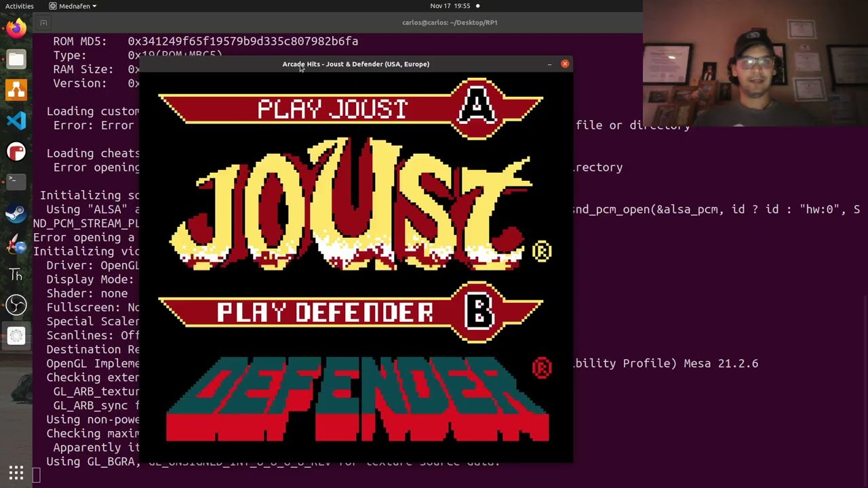Click the 'GL_ARB_sync' terminal line
The image size is (868, 488).
click(x=96, y=405)
